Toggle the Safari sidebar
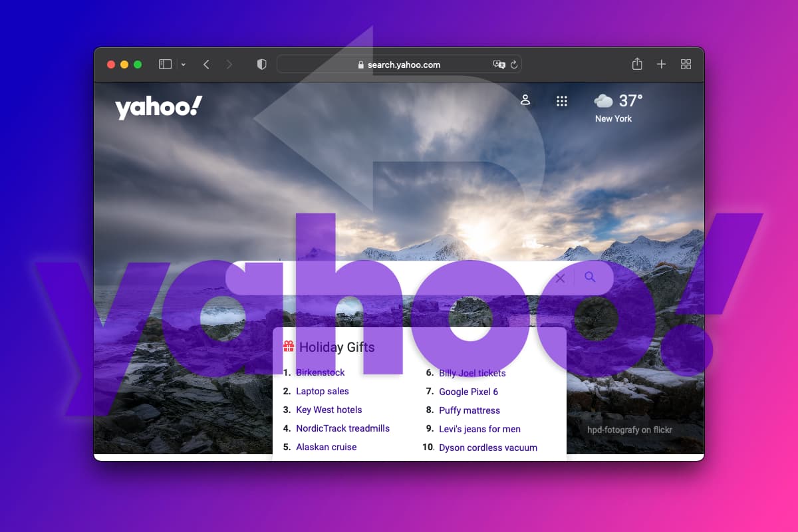Viewport: 798px width, 532px height. tap(165, 65)
